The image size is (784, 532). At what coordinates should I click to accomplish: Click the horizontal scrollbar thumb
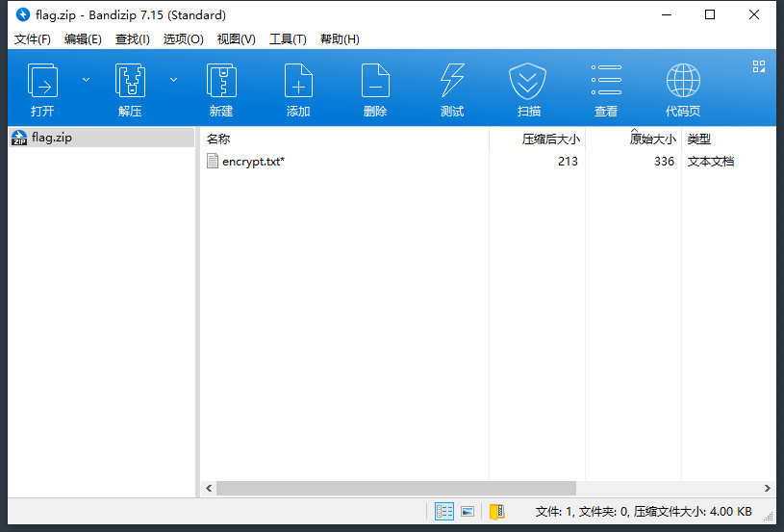coord(396,488)
